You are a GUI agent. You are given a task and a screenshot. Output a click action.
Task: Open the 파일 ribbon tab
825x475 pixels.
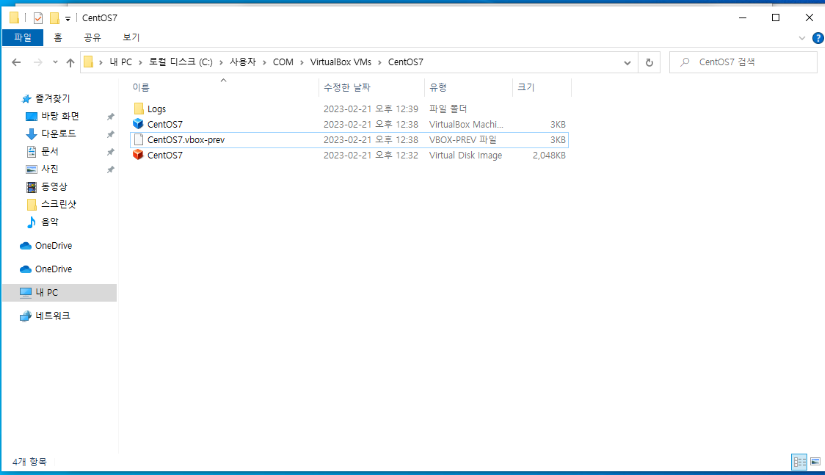pos(23,37)
